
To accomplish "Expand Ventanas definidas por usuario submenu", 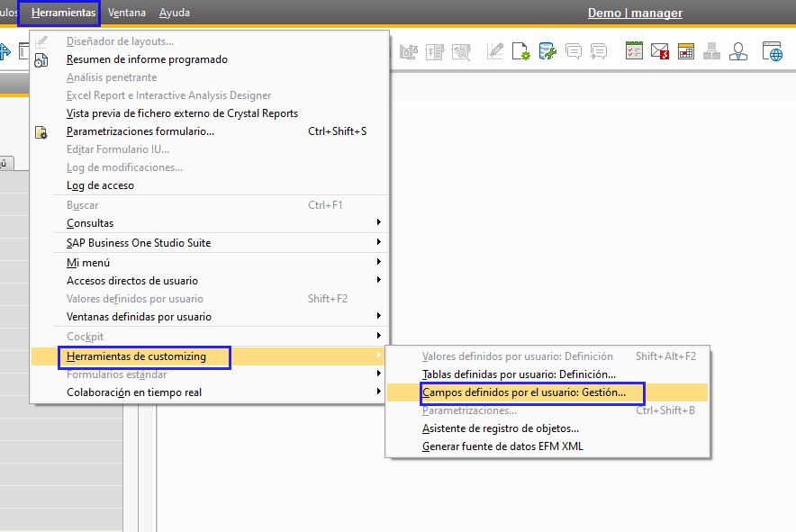I will coord(379,316).
